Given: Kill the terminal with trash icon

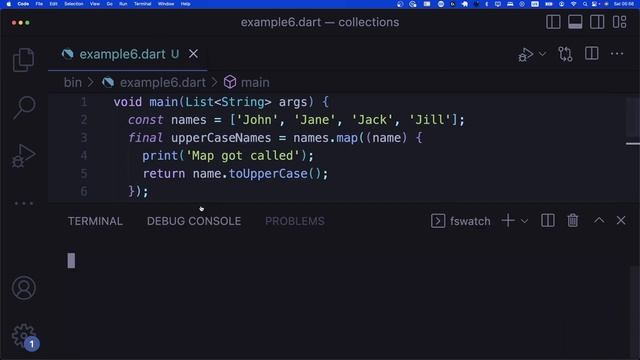Looking at the screenshot, I should click(x=573, y=220).
